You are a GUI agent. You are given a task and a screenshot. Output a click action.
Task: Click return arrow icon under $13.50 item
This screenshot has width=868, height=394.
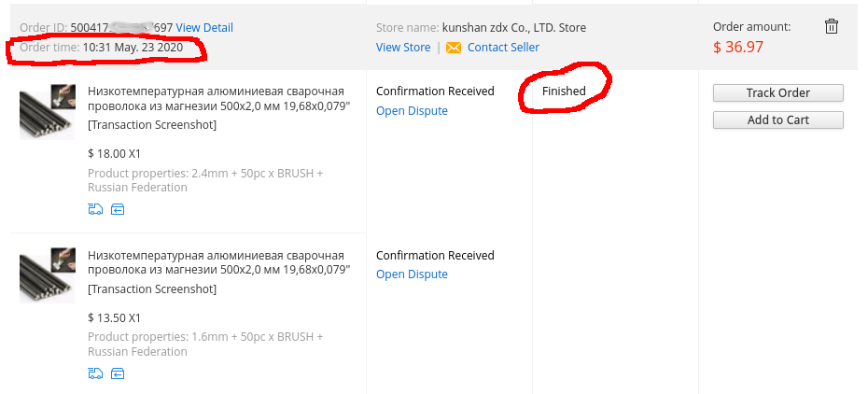pos(118,373)
